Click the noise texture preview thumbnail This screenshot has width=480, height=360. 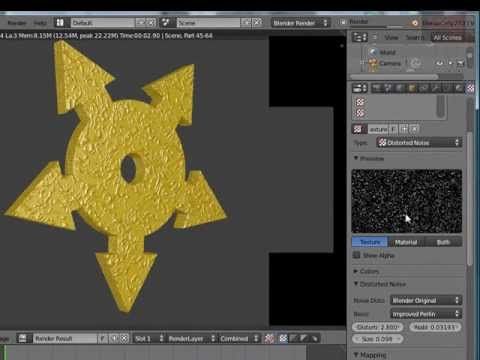click(x=407, y=201)
